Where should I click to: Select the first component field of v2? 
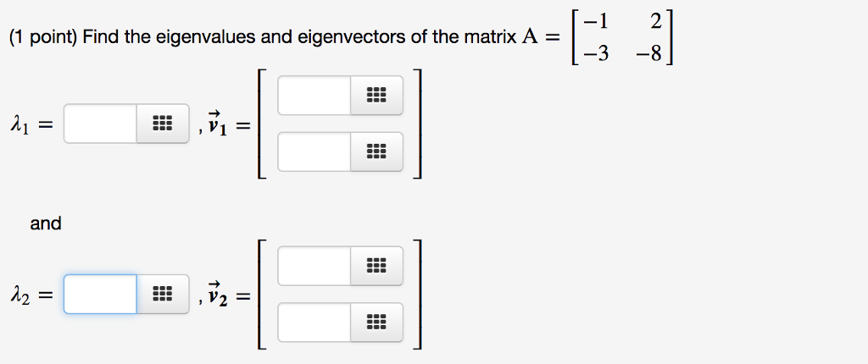(x=314, y=266)
